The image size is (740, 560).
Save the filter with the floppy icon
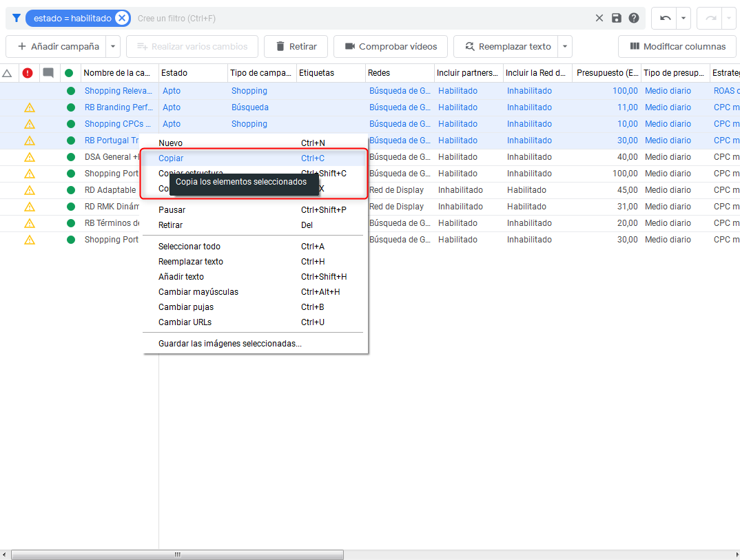tap(617, 19)
